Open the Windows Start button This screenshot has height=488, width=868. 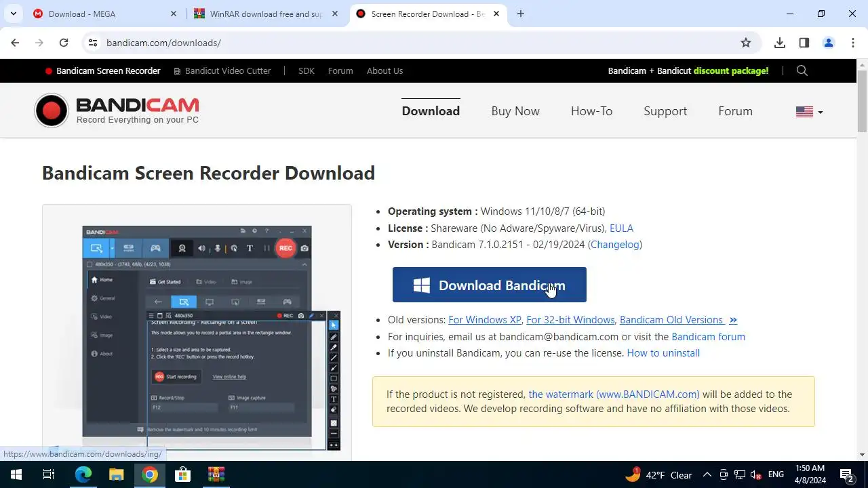click(16, 474)
